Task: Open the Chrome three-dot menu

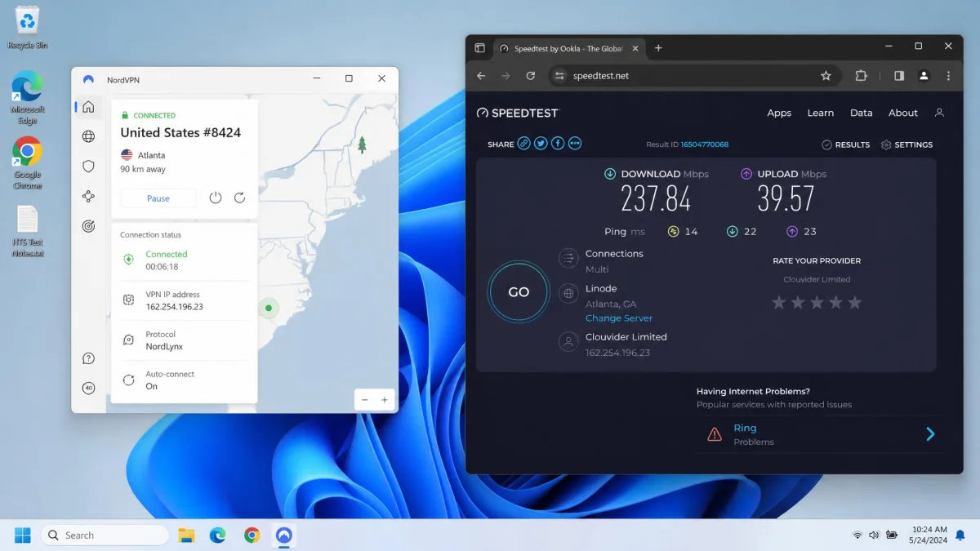Action: [948, 76]
